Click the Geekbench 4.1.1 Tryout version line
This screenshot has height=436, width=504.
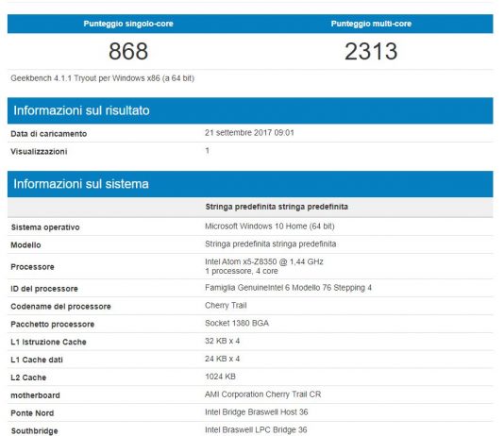[x=102, y=78]
